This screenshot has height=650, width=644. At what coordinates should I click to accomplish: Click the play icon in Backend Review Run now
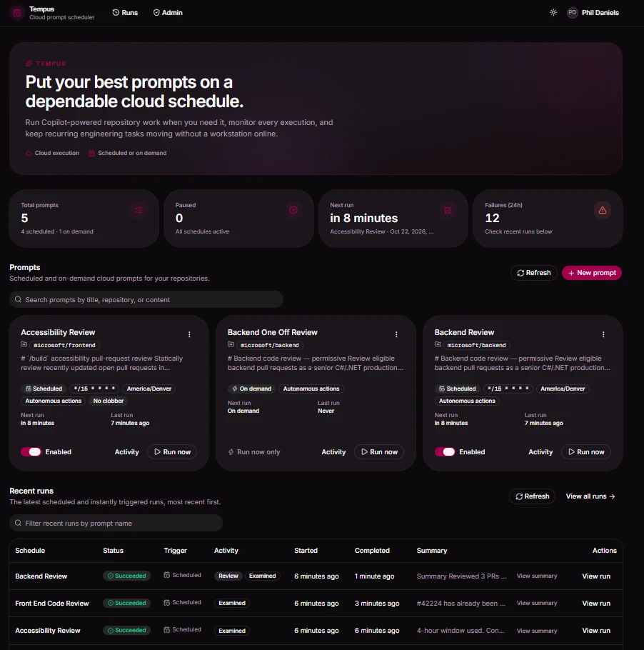571,452
